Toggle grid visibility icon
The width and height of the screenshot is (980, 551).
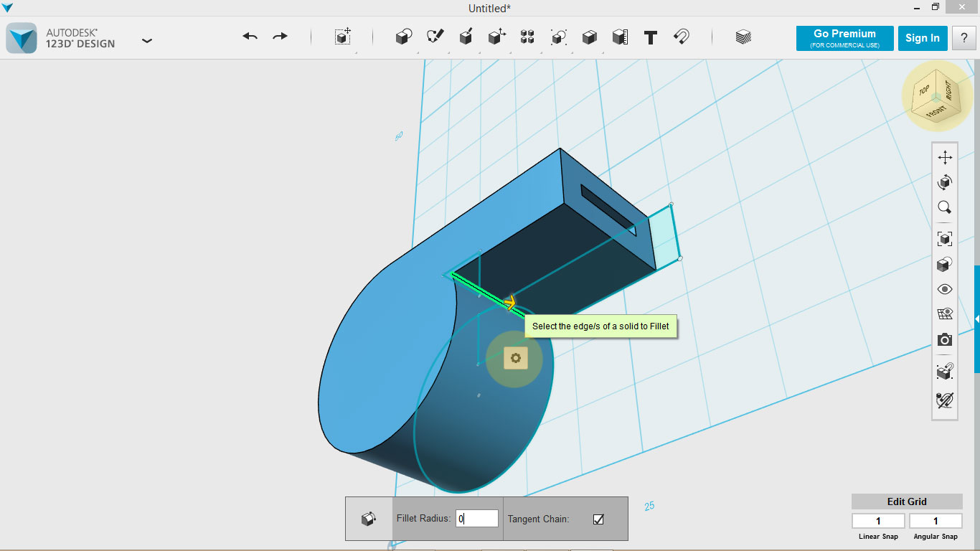pyautogui.click(x=945, y=314)
